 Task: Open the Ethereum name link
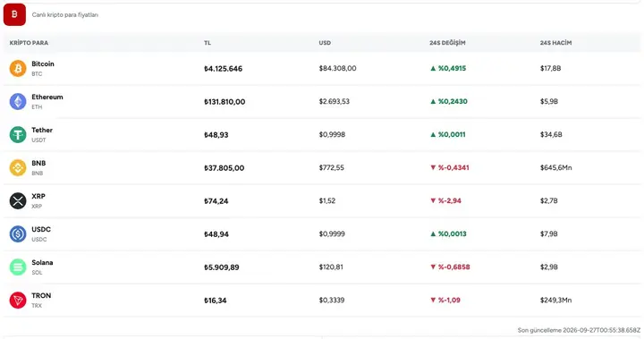click(x=47, y=97)
